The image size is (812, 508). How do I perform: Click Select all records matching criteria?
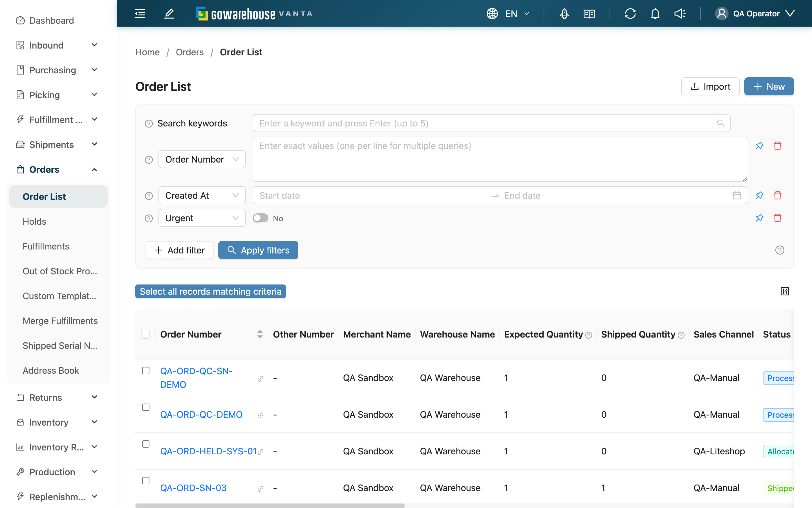(210, 291)
